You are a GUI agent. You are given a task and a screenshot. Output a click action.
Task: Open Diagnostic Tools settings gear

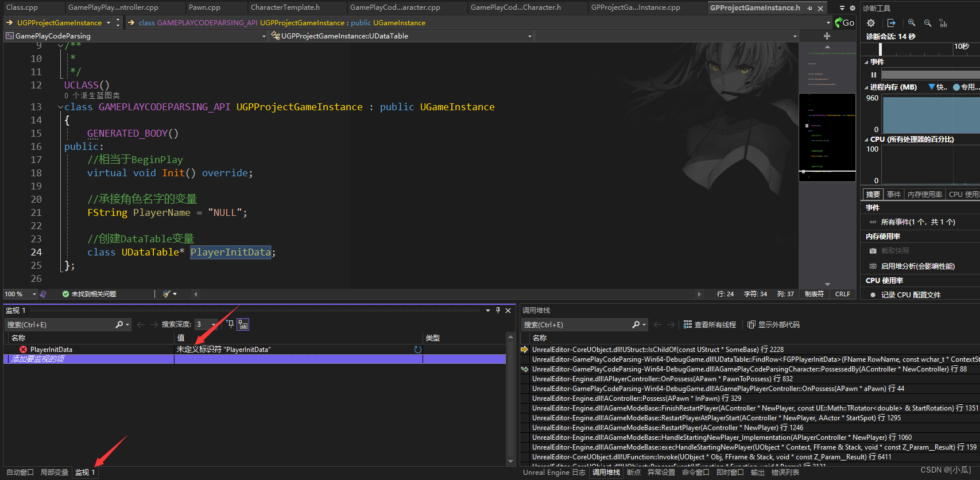click(871, 23)
